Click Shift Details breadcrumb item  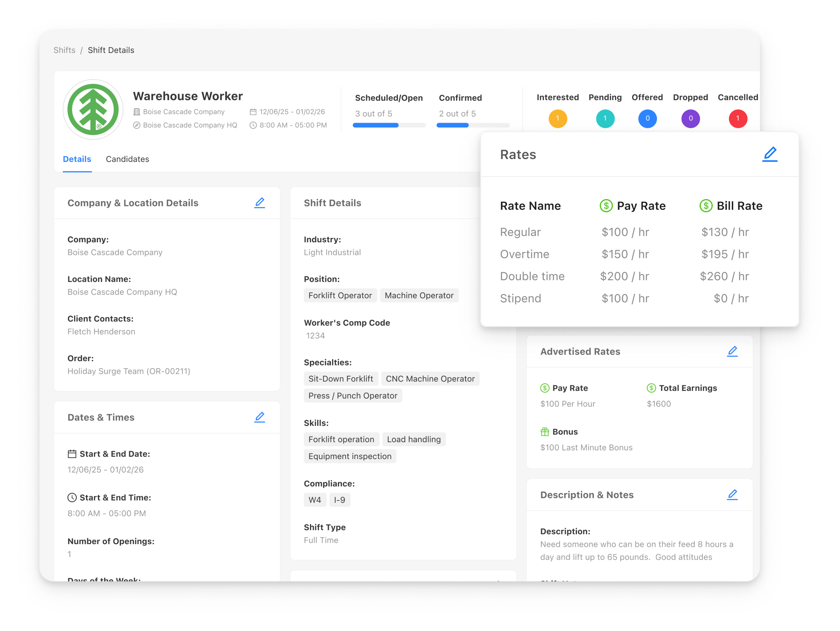(x=111, y=50)
